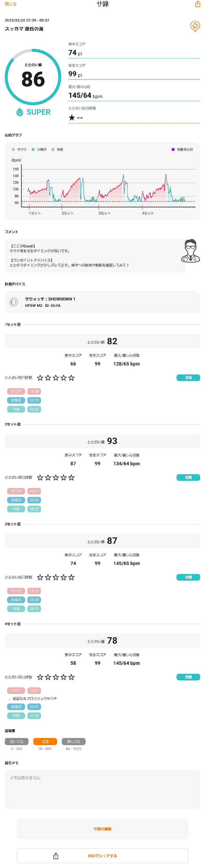Screen dimensions: 205x868
Task: Tap the SUPER sauna hat mascot icon
Action: coord(19,112)
